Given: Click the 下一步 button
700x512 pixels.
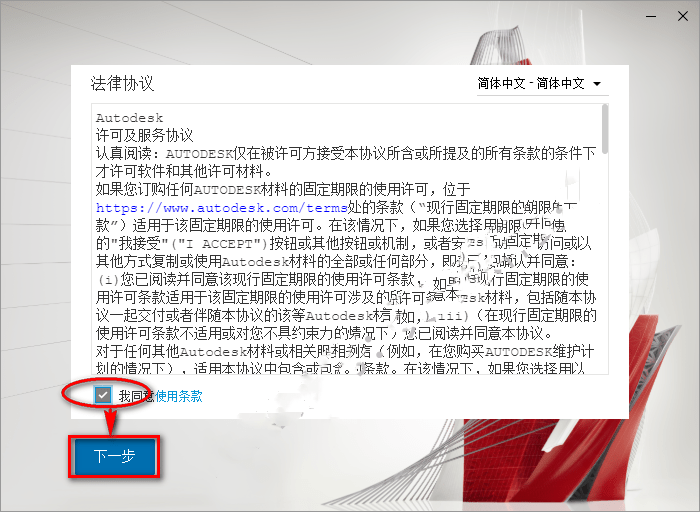Looking at the screenshot, I should coord(115,456).
